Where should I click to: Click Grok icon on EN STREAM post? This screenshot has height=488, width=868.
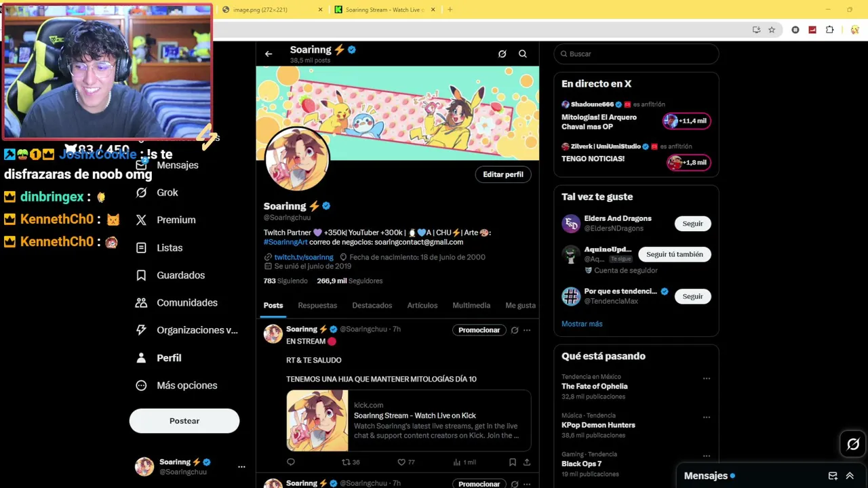pos(515,330)
